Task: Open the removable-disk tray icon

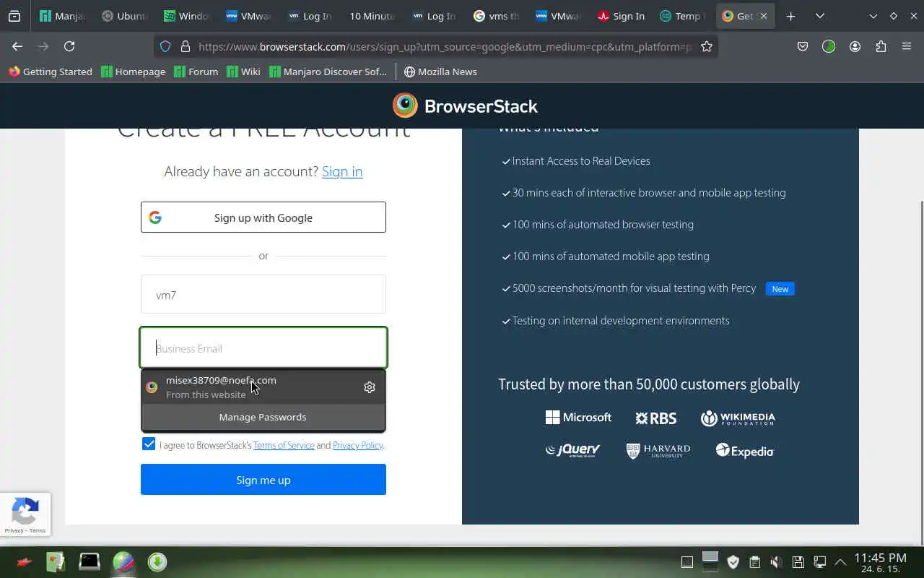Action: (x=798, y=561)
